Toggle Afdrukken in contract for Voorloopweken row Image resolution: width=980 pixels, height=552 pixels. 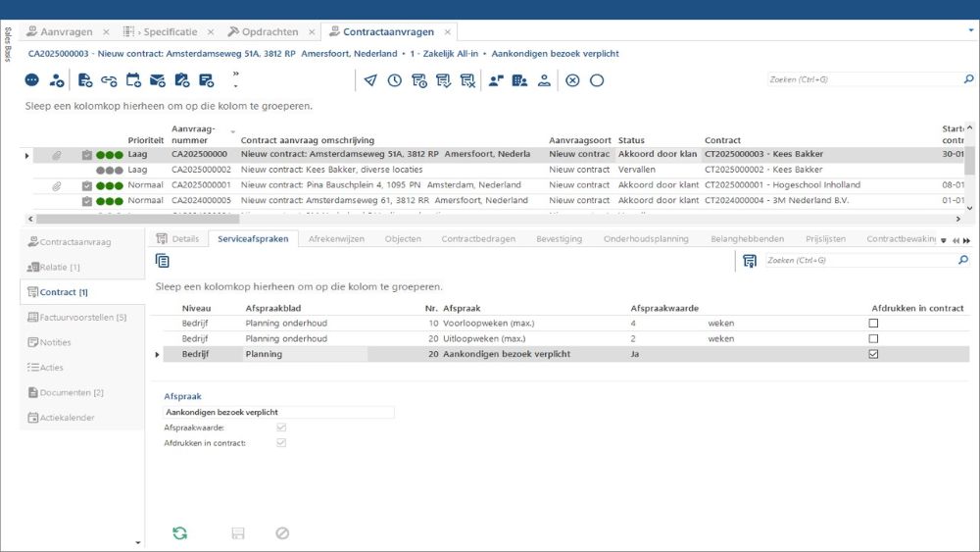(x=873, y=323)
